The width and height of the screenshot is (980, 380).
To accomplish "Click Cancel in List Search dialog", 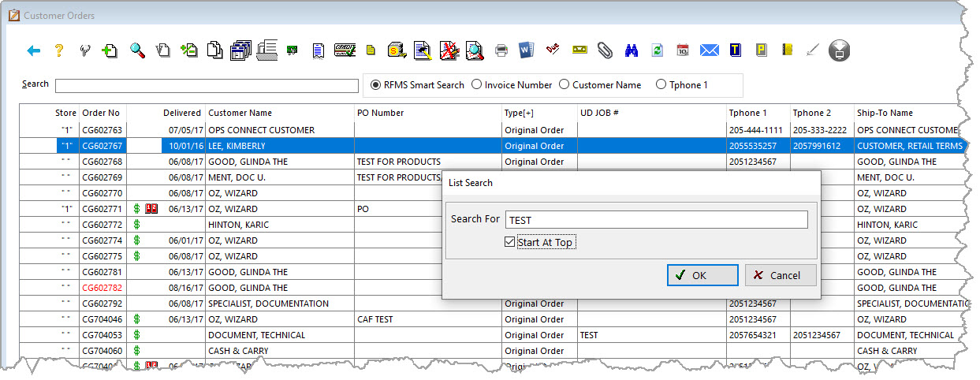I will click(x=781, y=275).
